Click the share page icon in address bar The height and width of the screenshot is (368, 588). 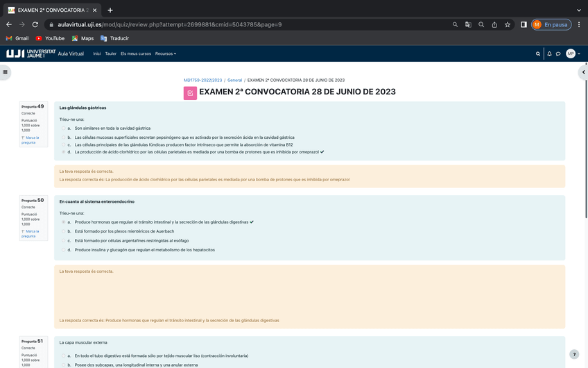(494, 24)
